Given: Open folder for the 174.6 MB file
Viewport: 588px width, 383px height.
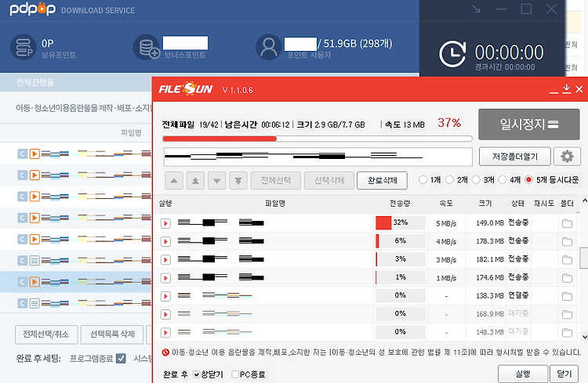Looking at the screenshot, I should point(567,278).
